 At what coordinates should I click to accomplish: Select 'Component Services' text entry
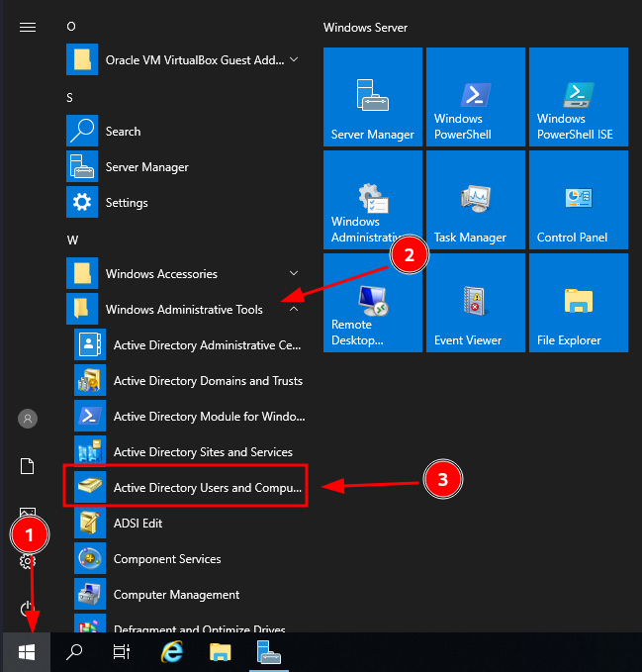pyautogui.click(x=167, y=559)
